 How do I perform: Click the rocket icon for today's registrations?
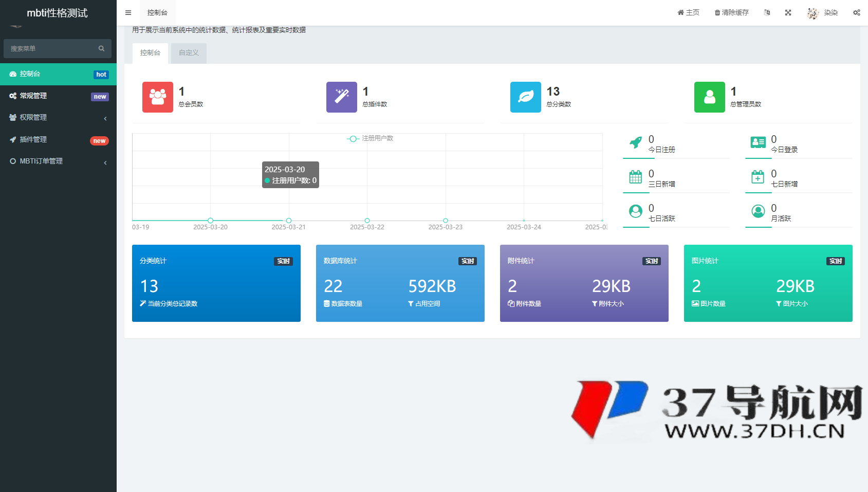[x=636, y=142]
